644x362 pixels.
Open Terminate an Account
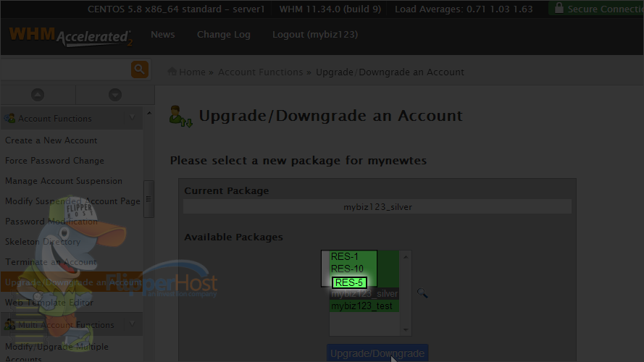(x=51, y=261)
